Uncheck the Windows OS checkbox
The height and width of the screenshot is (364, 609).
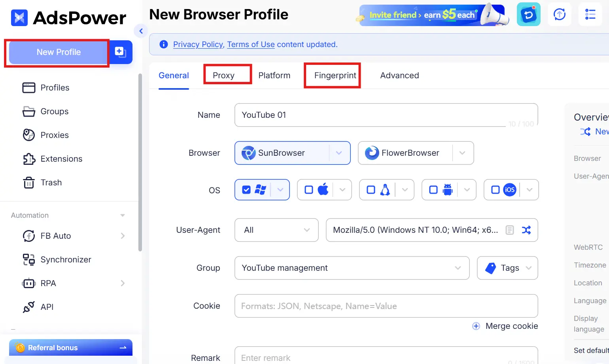(246, 190)
